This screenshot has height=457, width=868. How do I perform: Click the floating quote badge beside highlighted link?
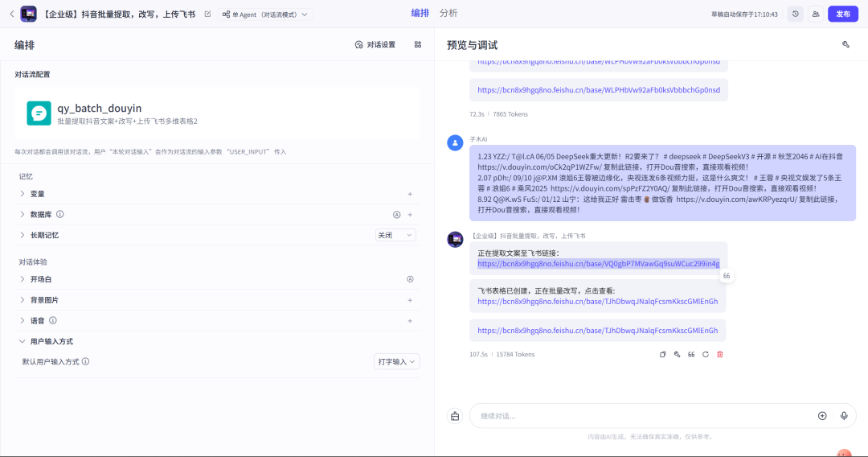click(727, 276)
